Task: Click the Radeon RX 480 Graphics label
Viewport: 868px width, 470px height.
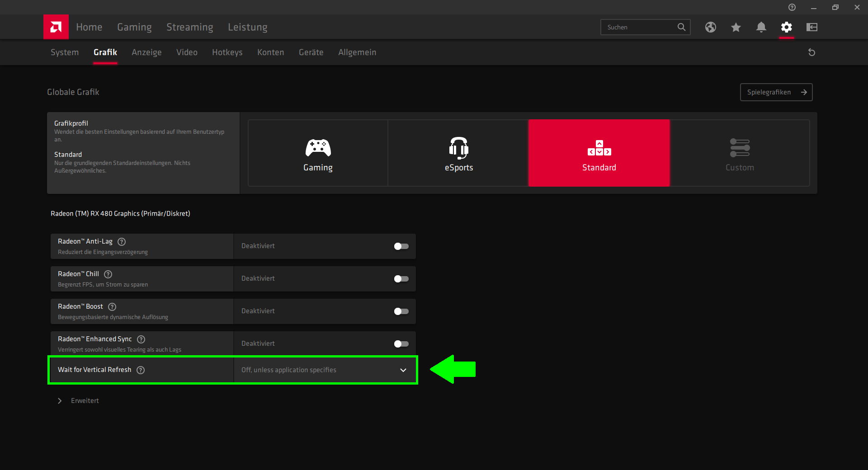Action: tap(120, 214)
